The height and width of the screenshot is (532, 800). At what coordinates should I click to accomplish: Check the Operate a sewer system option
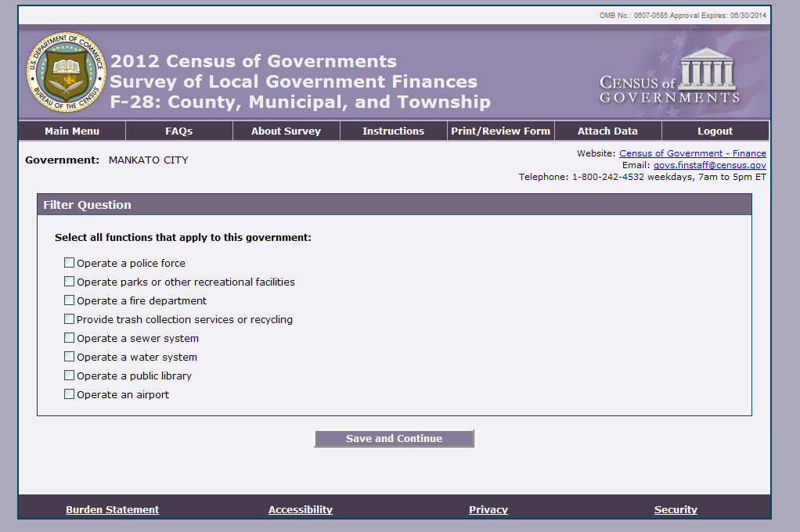point(70,338)
